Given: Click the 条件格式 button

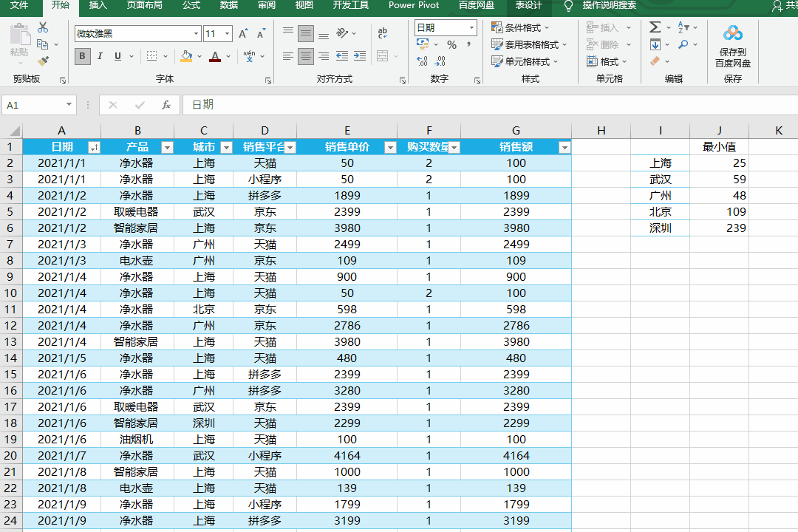Looking at the screenshot, I should tap(525, 27).
